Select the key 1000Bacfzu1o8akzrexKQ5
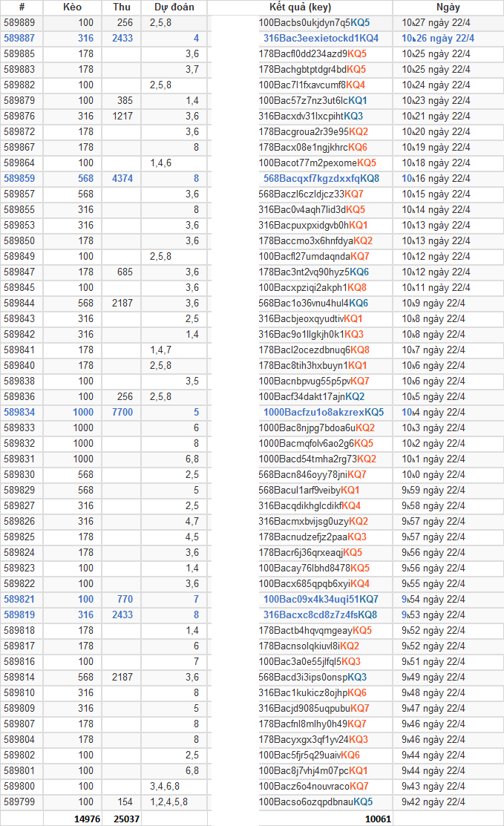Image resolution: width=504 pixels, height=826 pixels. tap(324, 412)
